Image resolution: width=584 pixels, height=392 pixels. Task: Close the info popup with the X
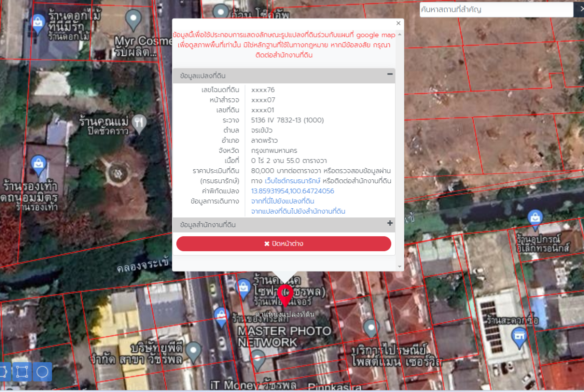pos(398,23)
